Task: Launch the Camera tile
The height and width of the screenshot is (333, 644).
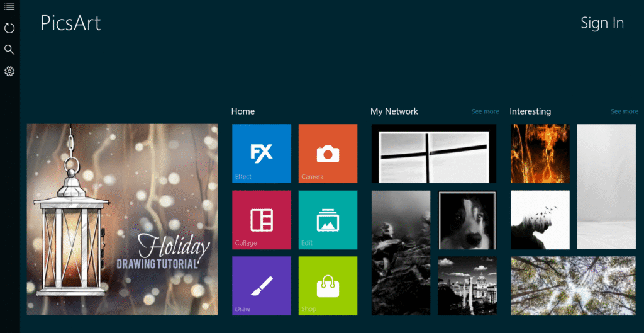Action: tap(328, 154)
